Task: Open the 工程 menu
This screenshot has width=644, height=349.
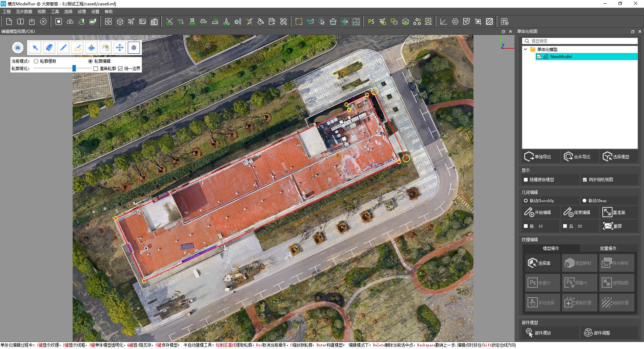Action: coord(7,11)
